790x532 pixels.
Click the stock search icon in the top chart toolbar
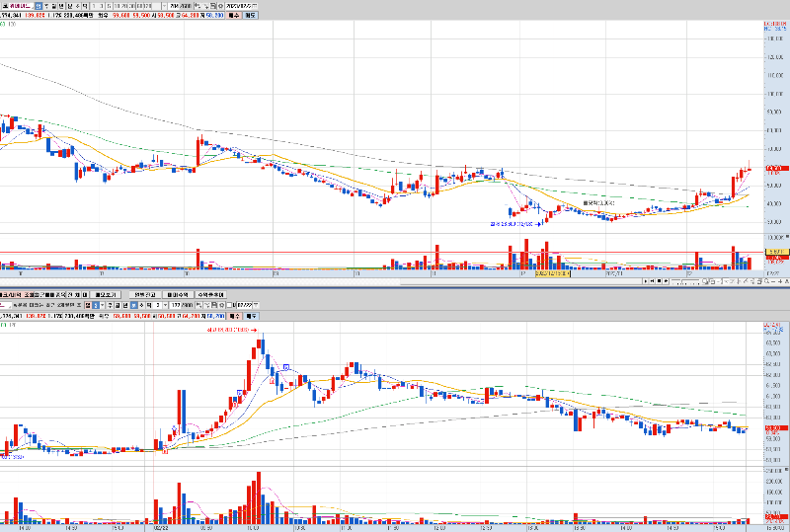5,6
